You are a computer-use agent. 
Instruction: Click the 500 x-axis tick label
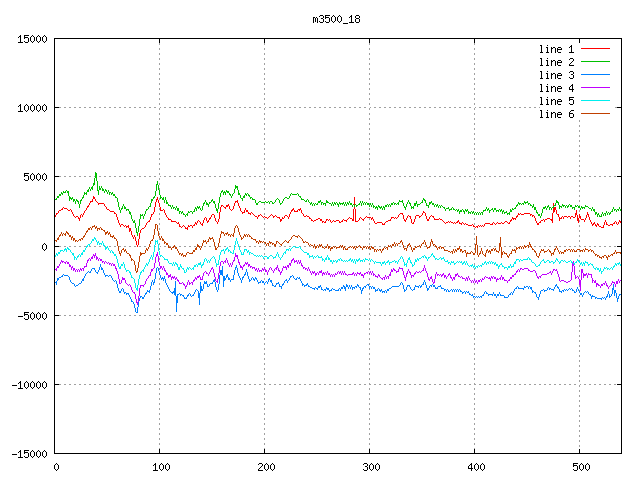(579, 467)
